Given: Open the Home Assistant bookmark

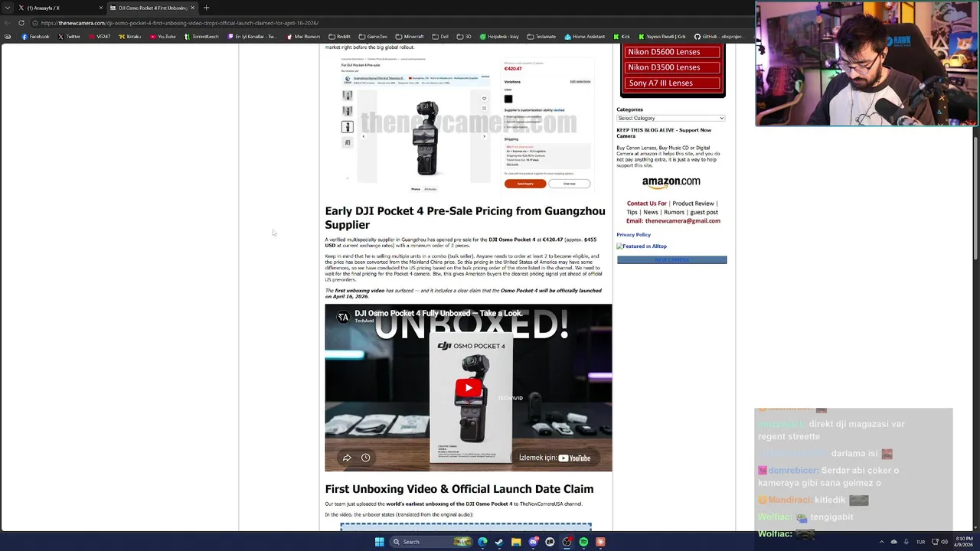Looking at the screenshot, I should 585,37.
